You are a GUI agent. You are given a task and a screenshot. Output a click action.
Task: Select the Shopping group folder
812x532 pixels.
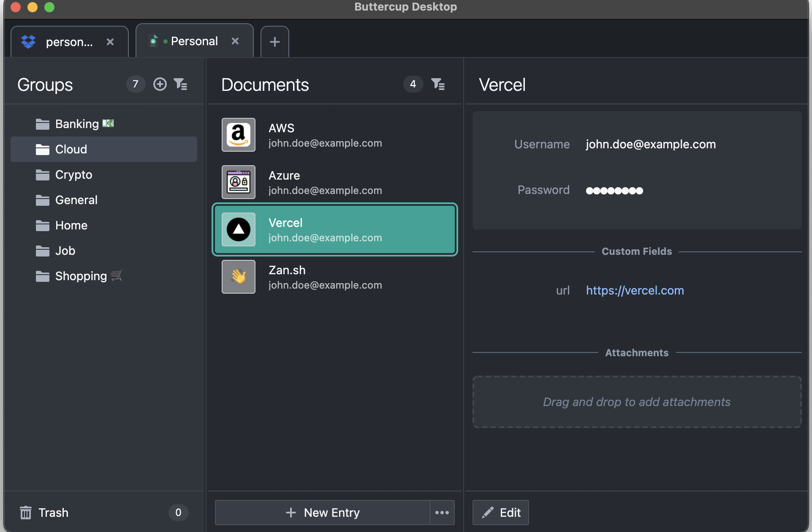[x=81, y=276]
